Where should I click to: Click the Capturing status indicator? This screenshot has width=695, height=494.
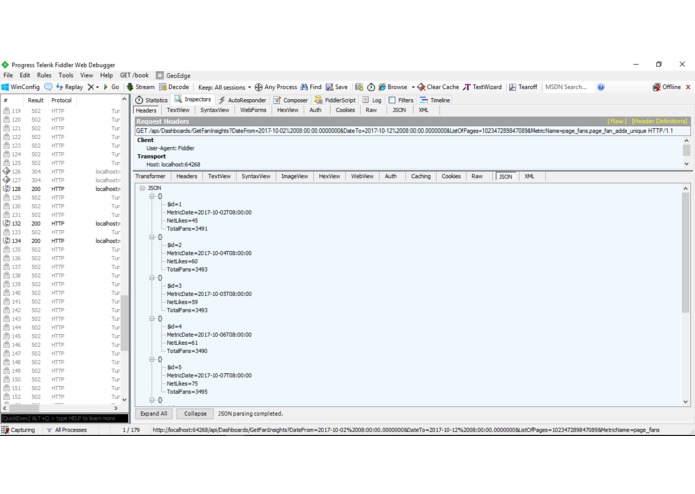pos(18,430)
